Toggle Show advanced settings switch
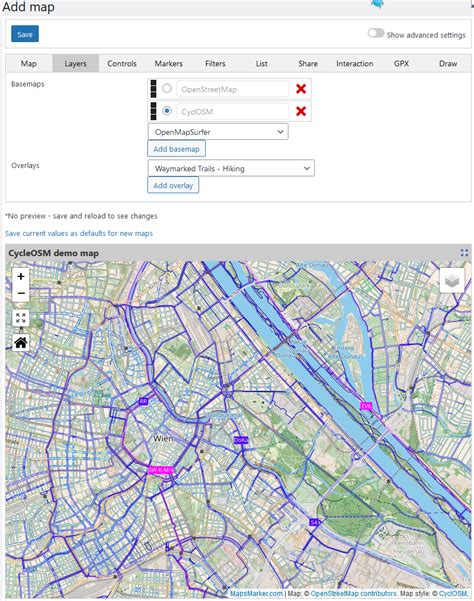474x601 pixels. pos(376,33)
